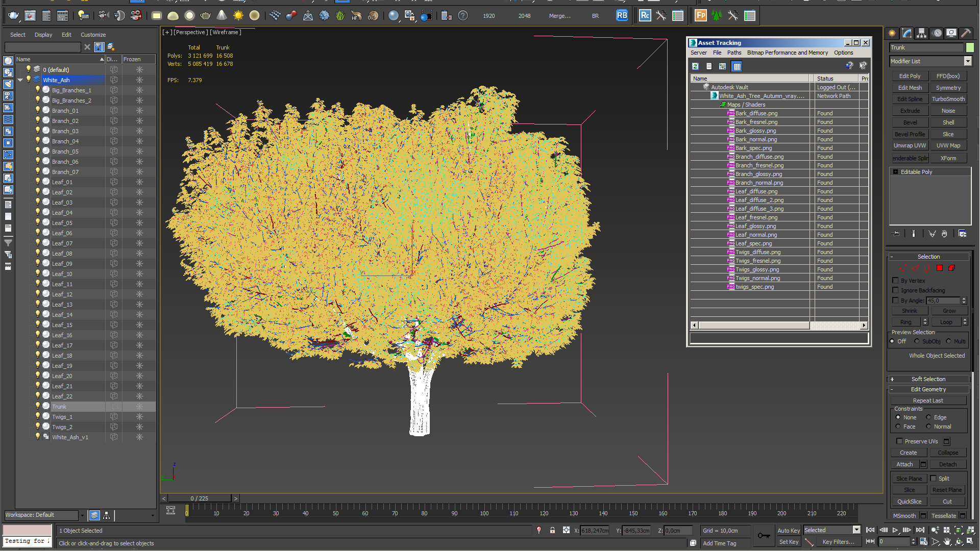Click the Unwrap UVW modifier button

point(910,145)
